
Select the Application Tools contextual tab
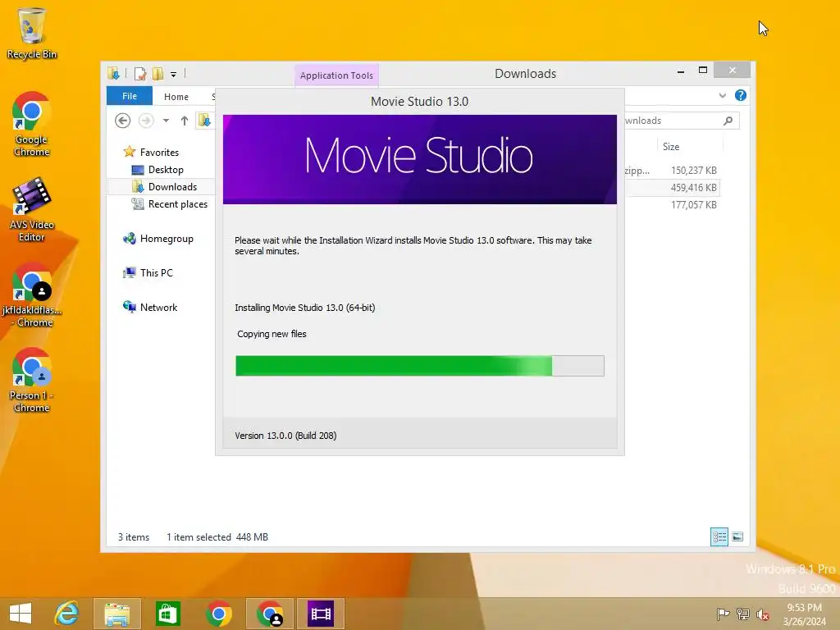tap(336, 75)
